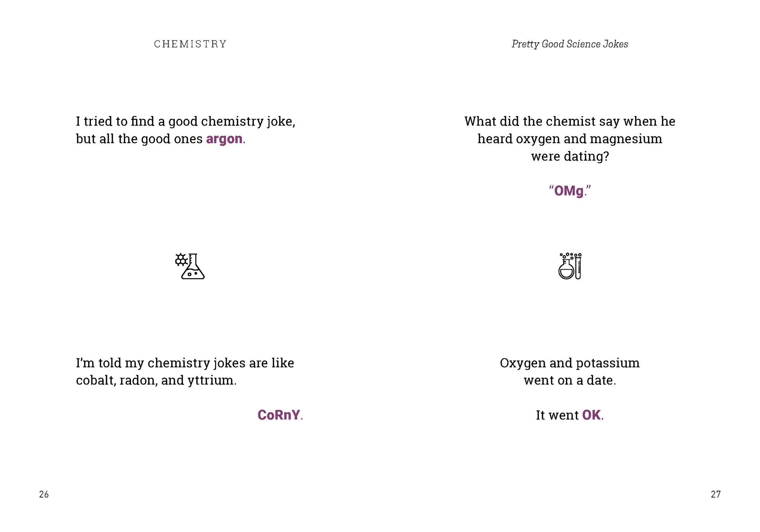Click the line "Oxygen and potassium"
Image resolution: width=760 pixels, height=532 pixels.
pos(570,363)
